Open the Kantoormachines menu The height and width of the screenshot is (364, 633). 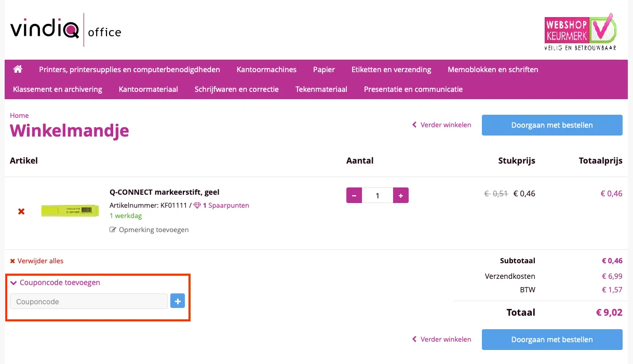click(266, 69)
